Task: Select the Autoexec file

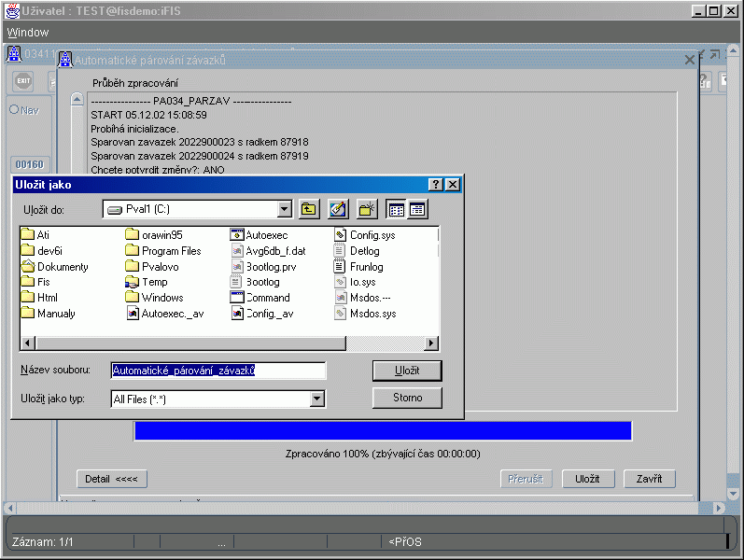Action: pyautogui.click(x=260, y=235)
